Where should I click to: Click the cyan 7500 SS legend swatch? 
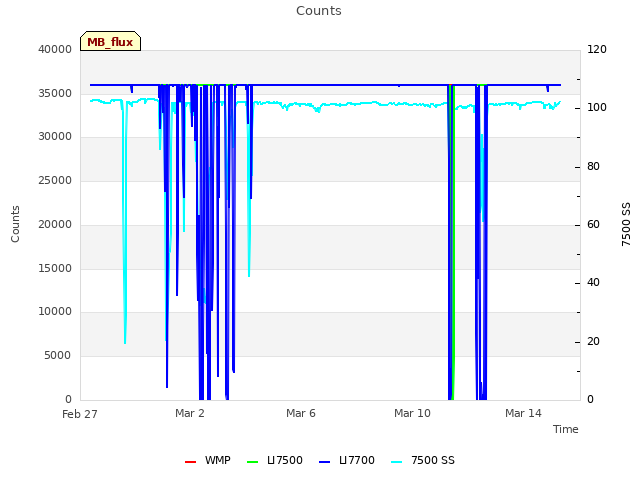tap(397, 462)
